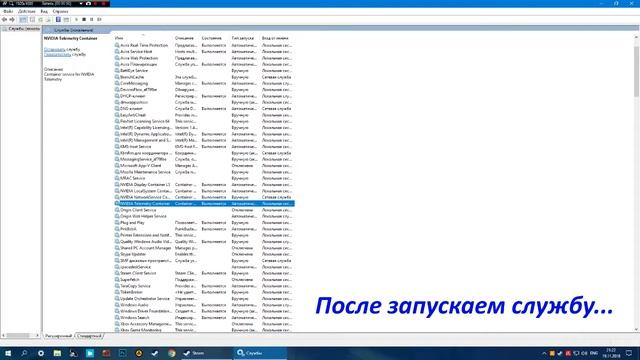Screen dimensions: 640x360
Task: Sort by the Тип запуска column header
Action: click(244, 38)
